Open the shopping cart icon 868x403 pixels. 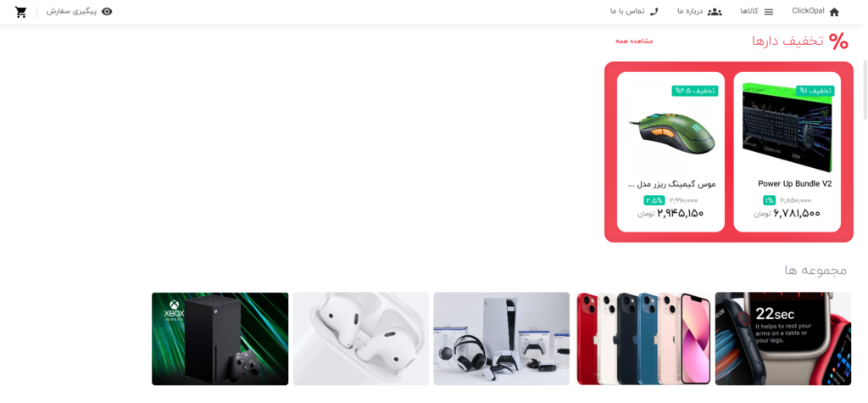[21, 12]
